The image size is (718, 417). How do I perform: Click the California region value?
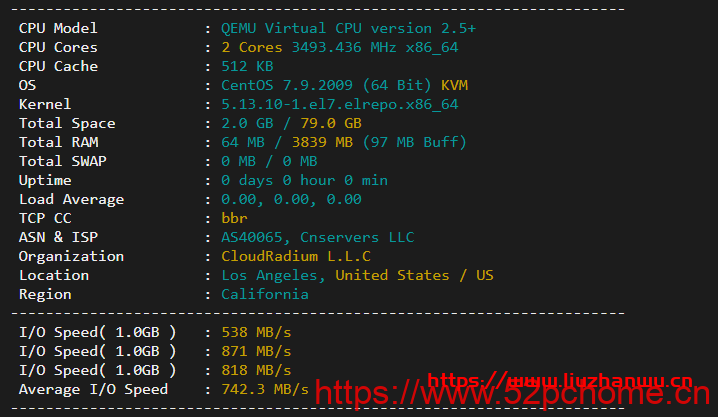(265, 294)
